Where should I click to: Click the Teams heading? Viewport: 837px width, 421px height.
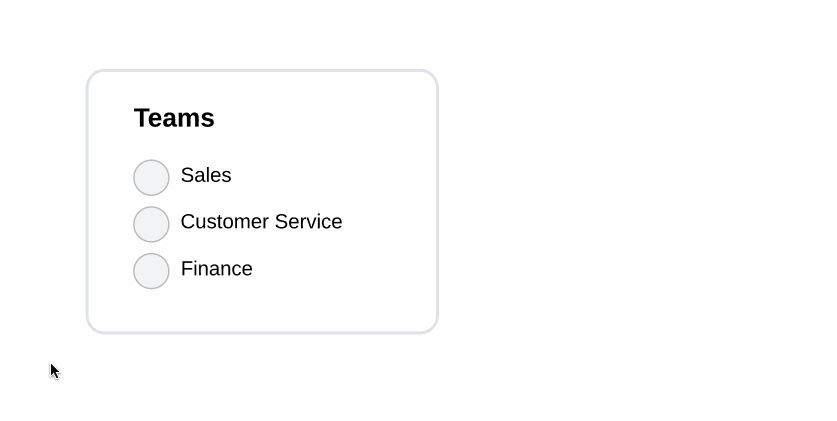coord(174,118)
